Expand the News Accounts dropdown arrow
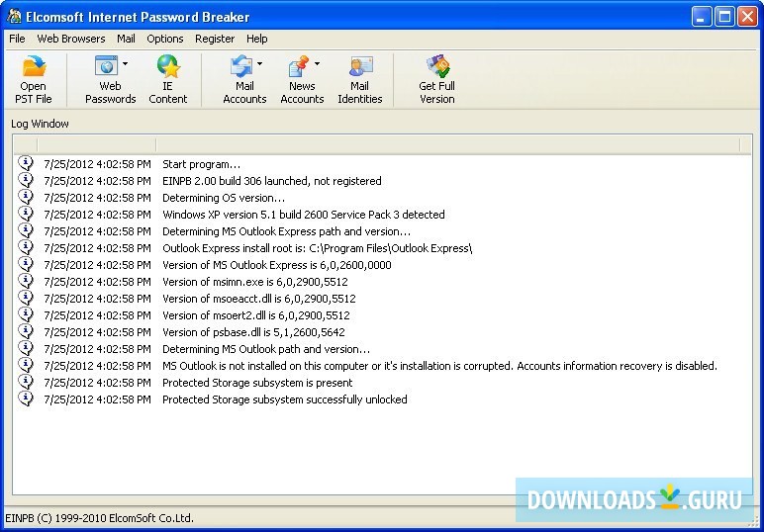The height and width of the screenshot is (532, 764). pyautogui.click(x=318, y=63)
